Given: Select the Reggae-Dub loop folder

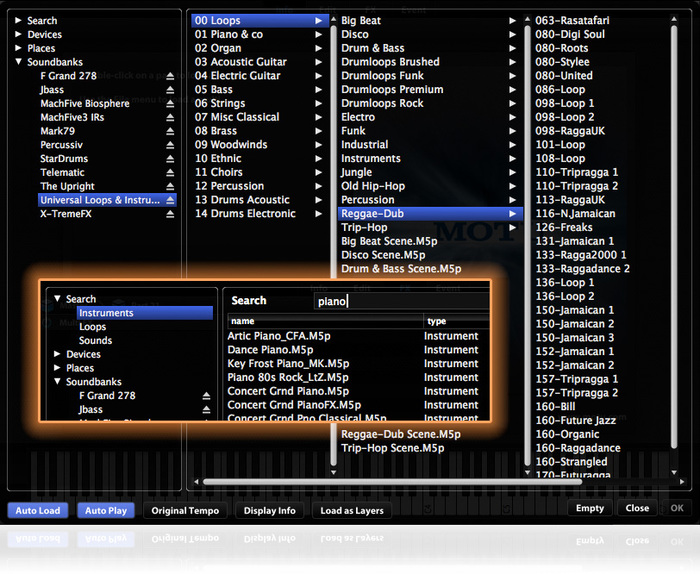Looking at the screenshot, I should [x=429, y=214].
